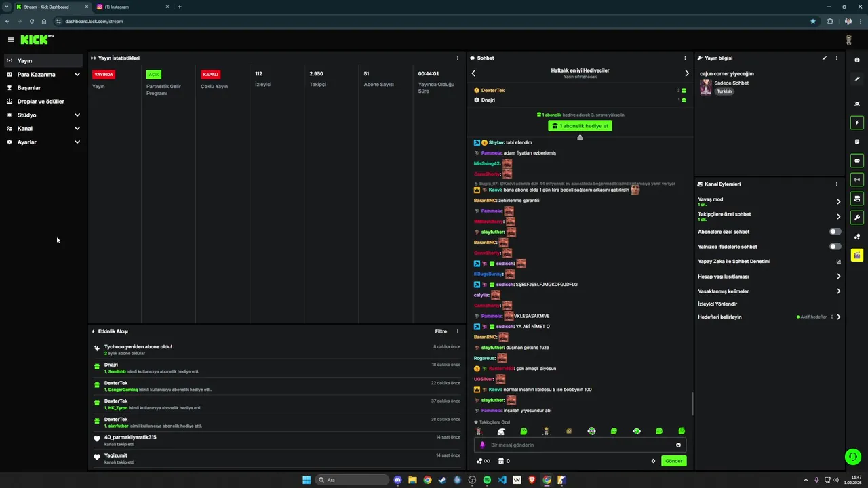Click DexterTek in the gift leaderboard
The height and width of the screenshot is (488, 868).
(x=493, y=90)
